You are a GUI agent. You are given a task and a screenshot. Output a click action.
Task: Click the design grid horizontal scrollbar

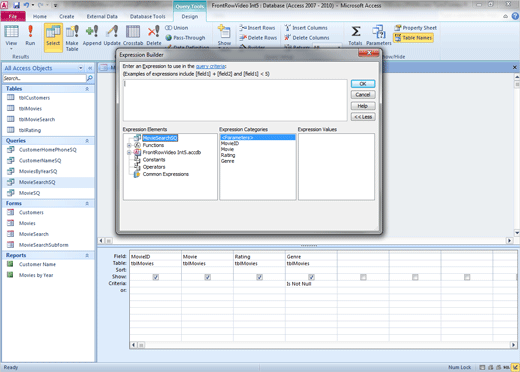[x=323, y=345]
